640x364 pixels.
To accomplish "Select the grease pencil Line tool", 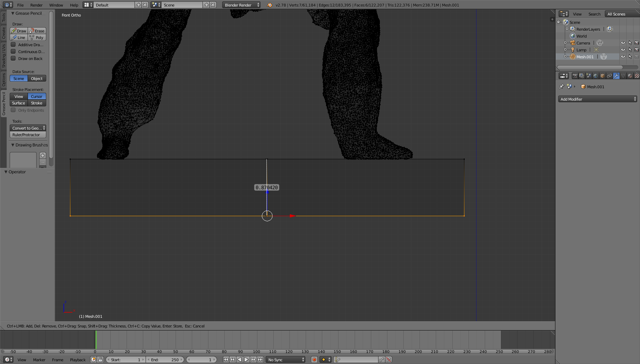I will (19, 37).
